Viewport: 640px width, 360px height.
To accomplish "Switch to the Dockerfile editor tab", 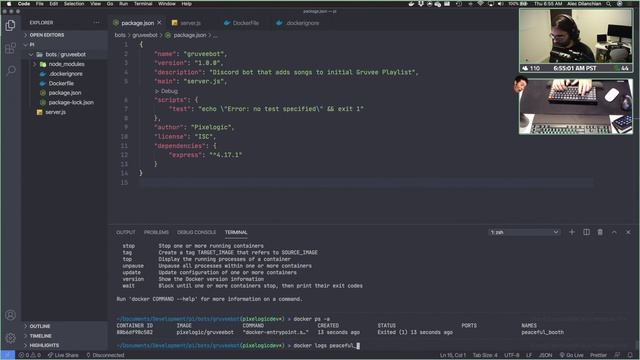I will [x=245, y=23].
